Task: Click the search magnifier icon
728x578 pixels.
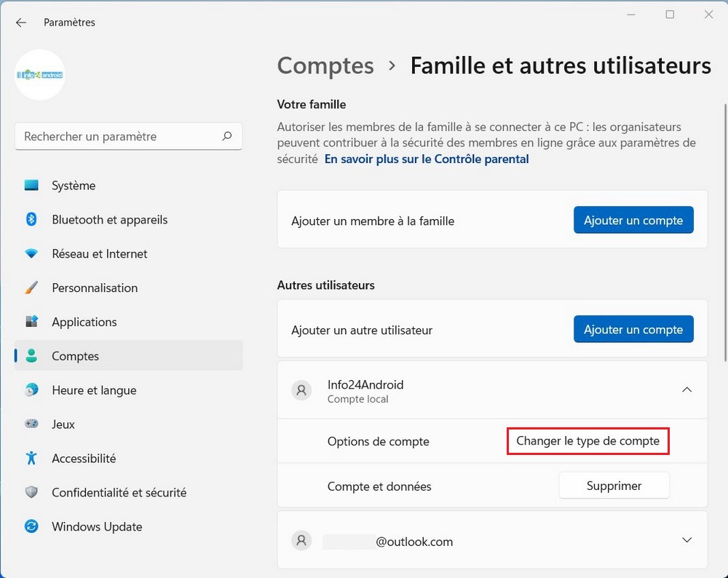Action: 227,136
